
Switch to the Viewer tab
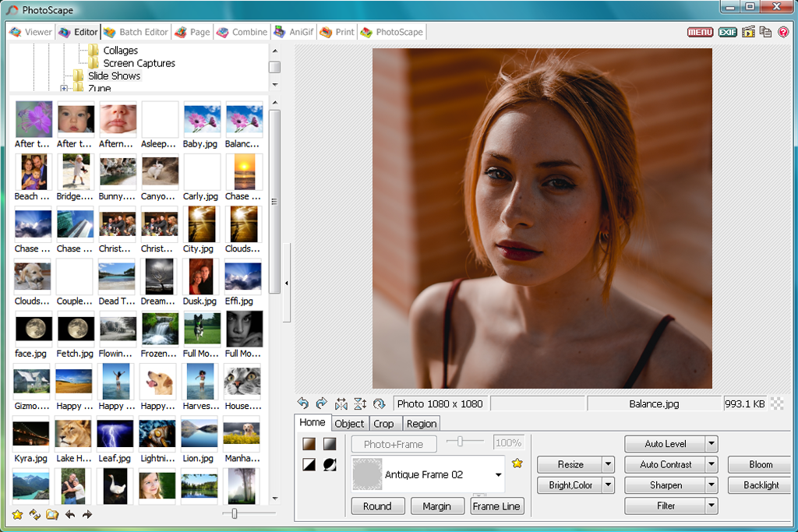point(30,32)
